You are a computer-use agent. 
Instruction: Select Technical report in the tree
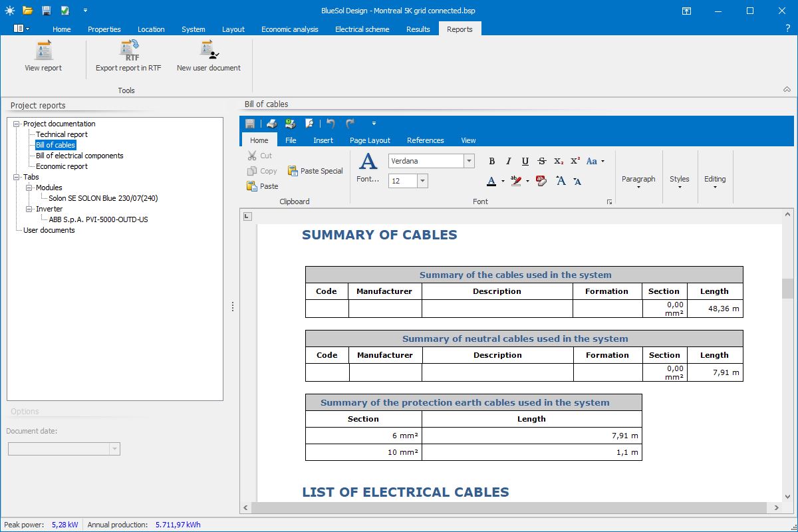[x=62, y=134]
